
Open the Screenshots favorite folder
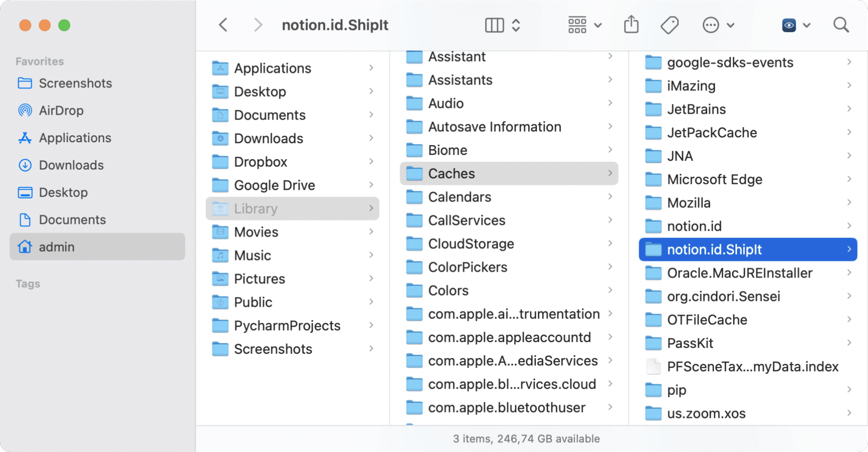point(76,83)
